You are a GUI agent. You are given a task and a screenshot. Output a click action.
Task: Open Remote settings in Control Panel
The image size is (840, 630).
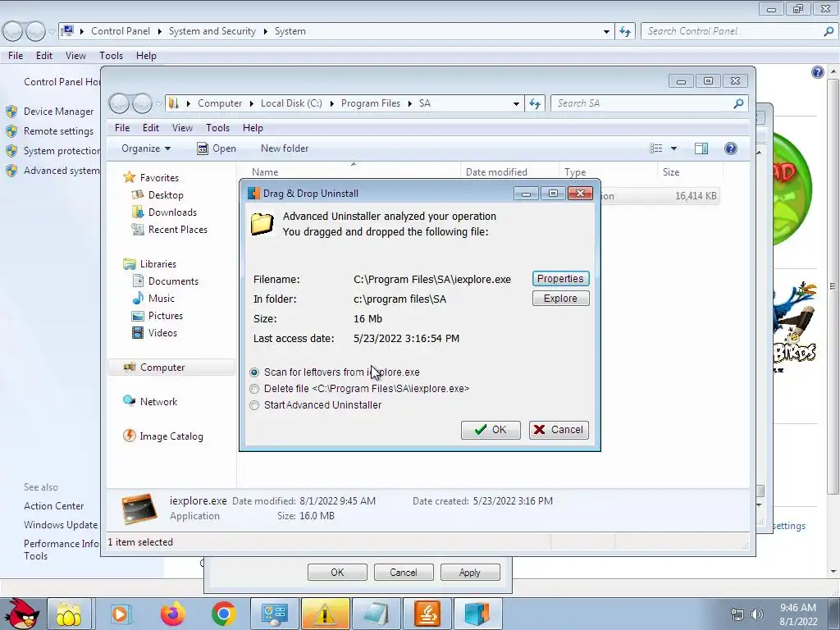click(x=58, y=130)
